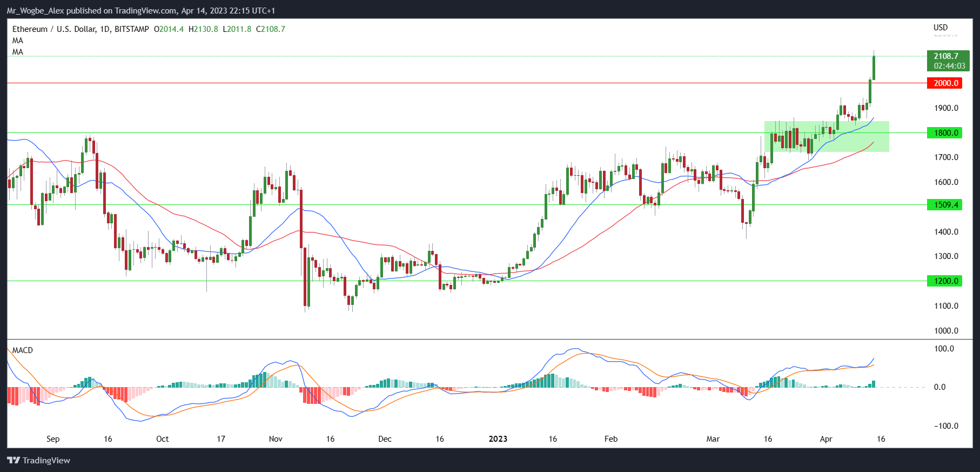Click the Nov label on time axis
The height and width of the screenshot is (472, 980).
[x=276, y=439]
